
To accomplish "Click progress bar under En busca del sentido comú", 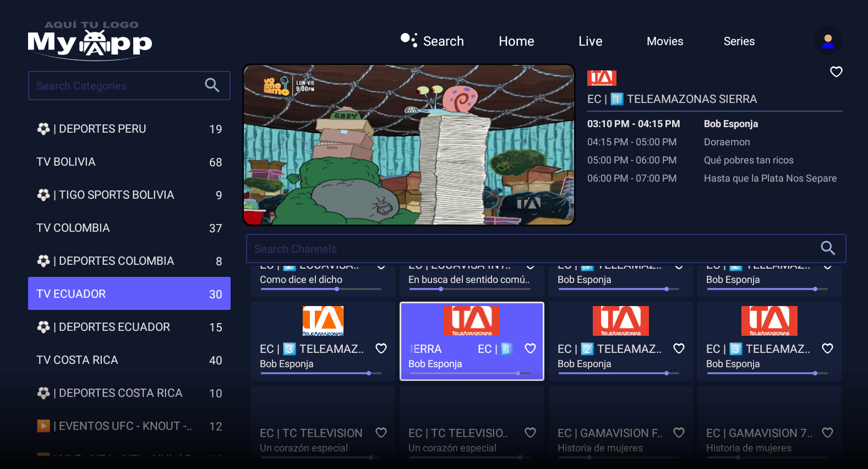I will [470, 289].
